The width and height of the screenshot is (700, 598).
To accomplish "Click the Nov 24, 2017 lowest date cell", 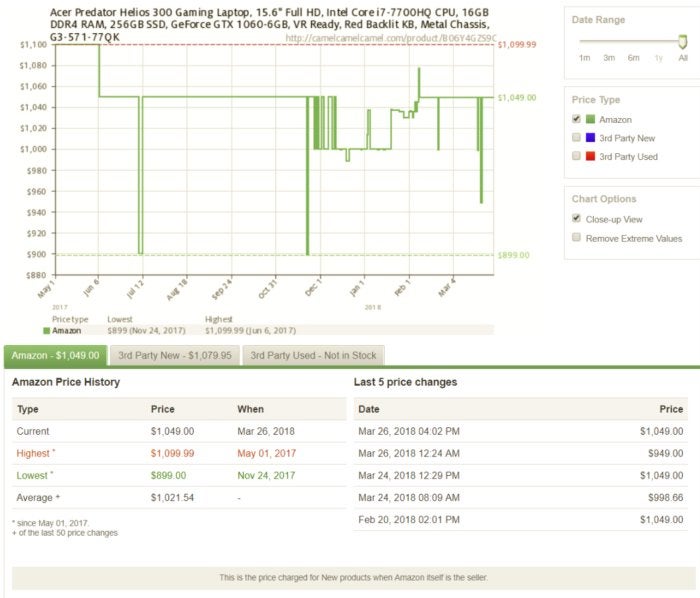I will point(266,476).
